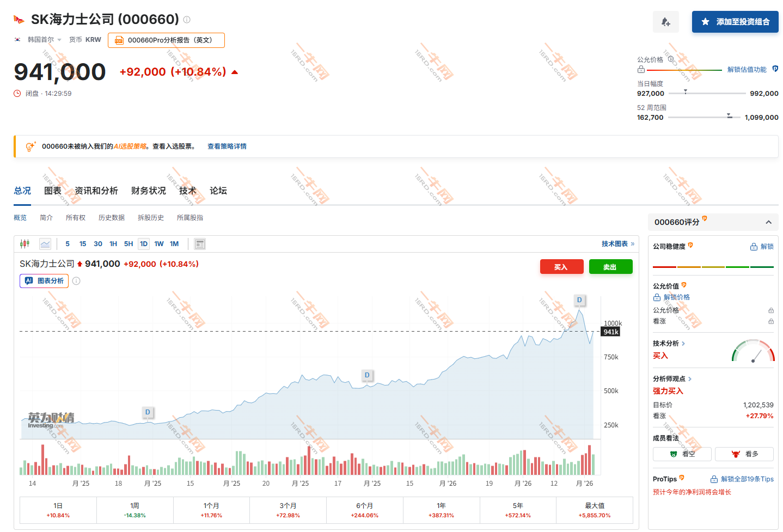The width and height of the screenshot is (783, 532).
Task: Open the PDF icon for the Pro analysis report
Action: pos(119,40)
